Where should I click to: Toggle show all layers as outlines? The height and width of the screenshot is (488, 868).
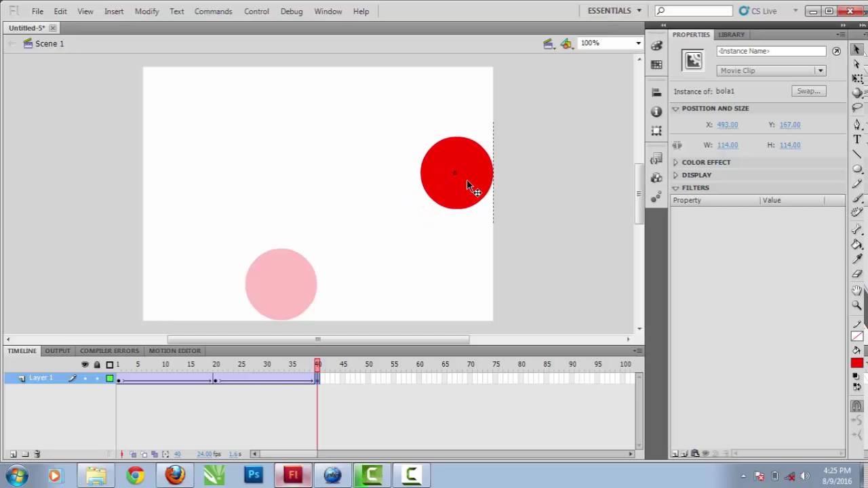110,365
